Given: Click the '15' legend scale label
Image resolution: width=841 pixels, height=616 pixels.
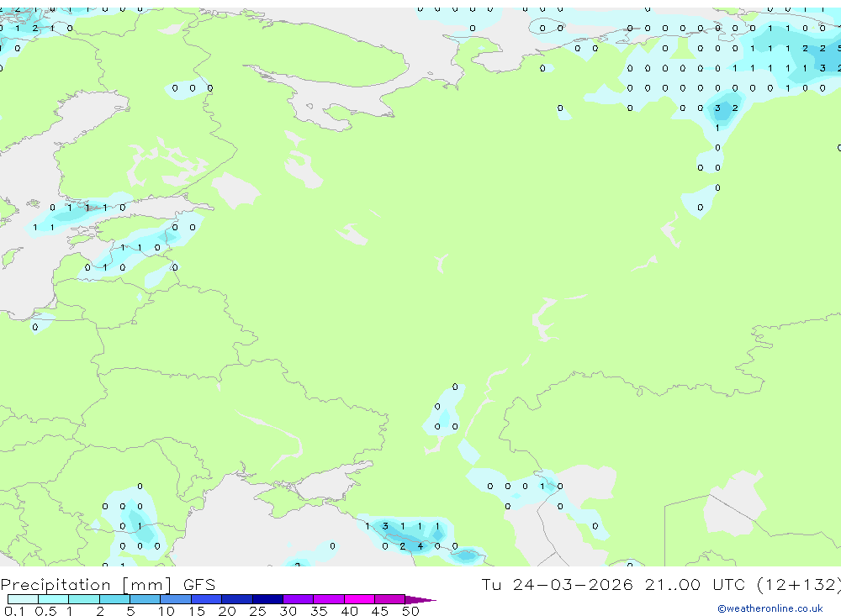Looking at the screenshot, I should pyautogui.click(x=196, y=611).
